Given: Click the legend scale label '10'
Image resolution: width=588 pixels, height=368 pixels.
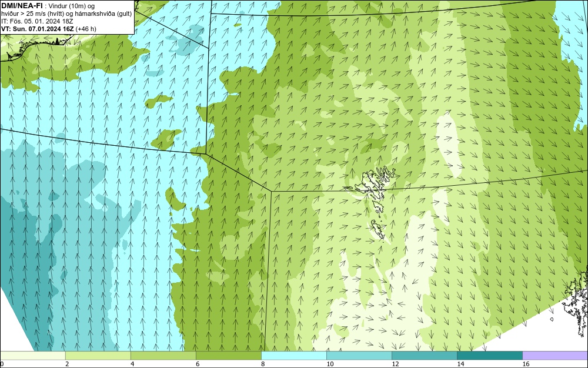Looking at the screenshot, I should pyautogui.click(x=330, y=364).
